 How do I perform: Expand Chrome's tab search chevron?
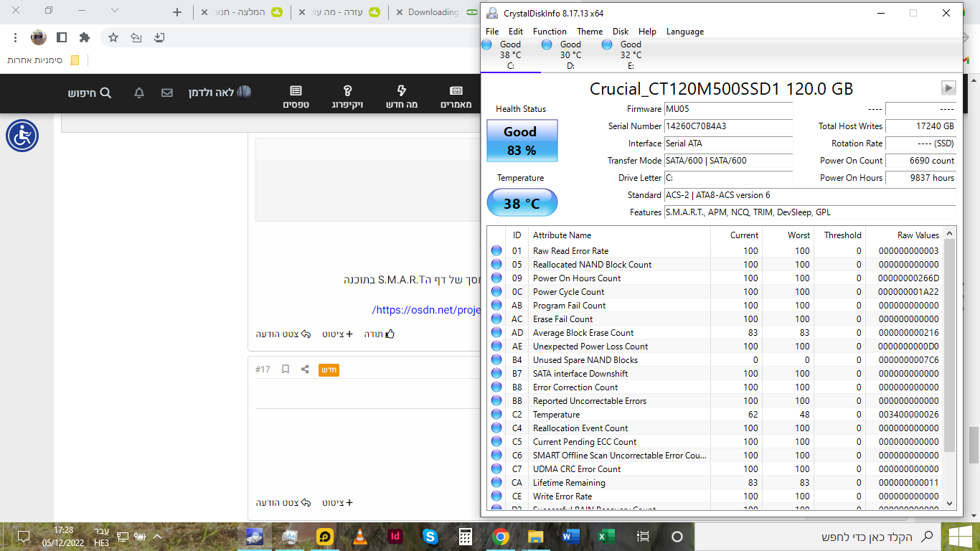(x=115, y=10)
